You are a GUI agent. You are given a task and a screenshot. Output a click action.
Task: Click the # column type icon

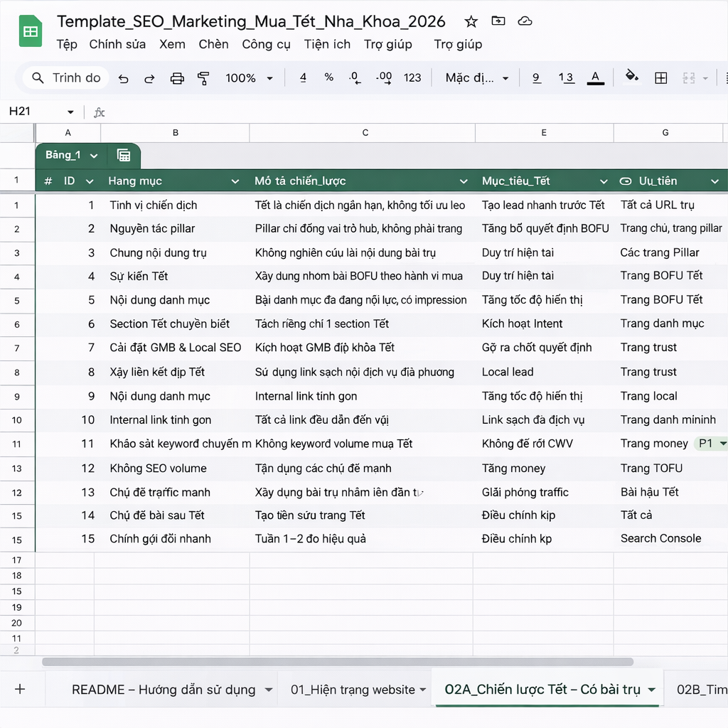coord(48,181)
